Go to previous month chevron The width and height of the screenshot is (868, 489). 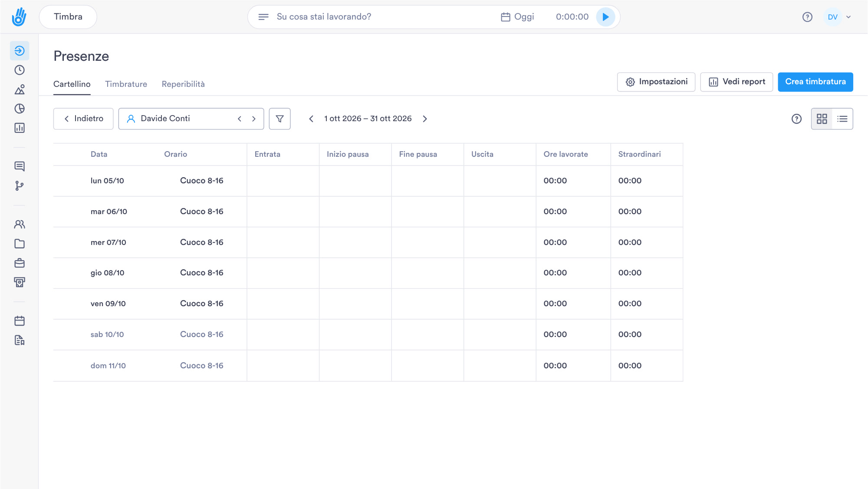point(311,119)
